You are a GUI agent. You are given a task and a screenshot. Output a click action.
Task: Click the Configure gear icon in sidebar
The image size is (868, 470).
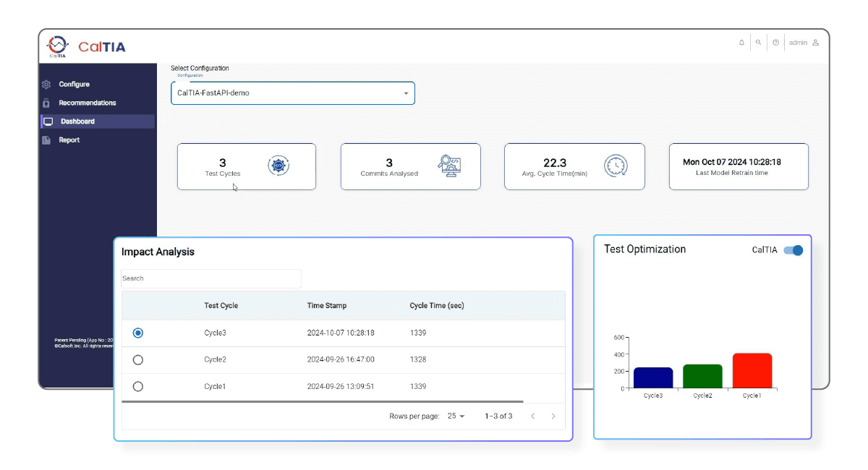coord(46,85)
